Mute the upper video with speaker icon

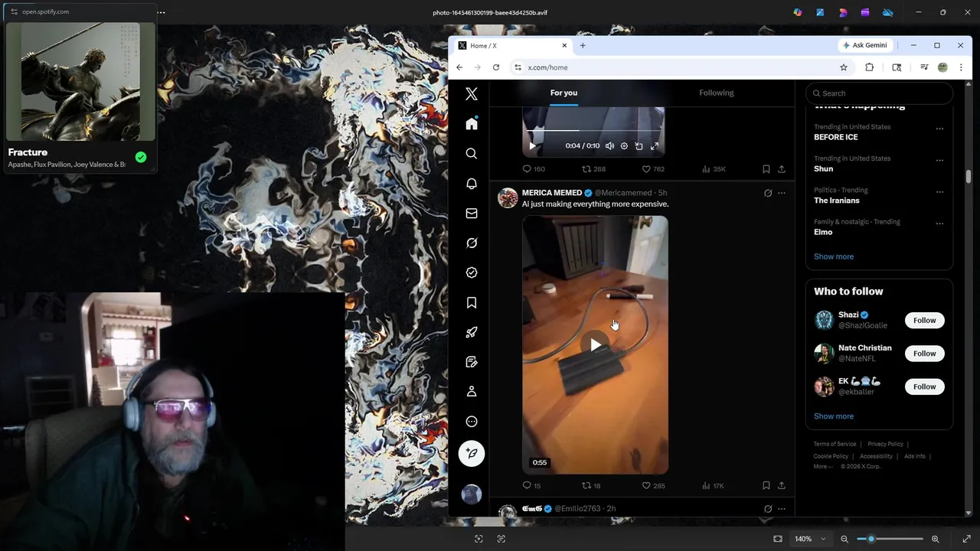coord(609,146)
